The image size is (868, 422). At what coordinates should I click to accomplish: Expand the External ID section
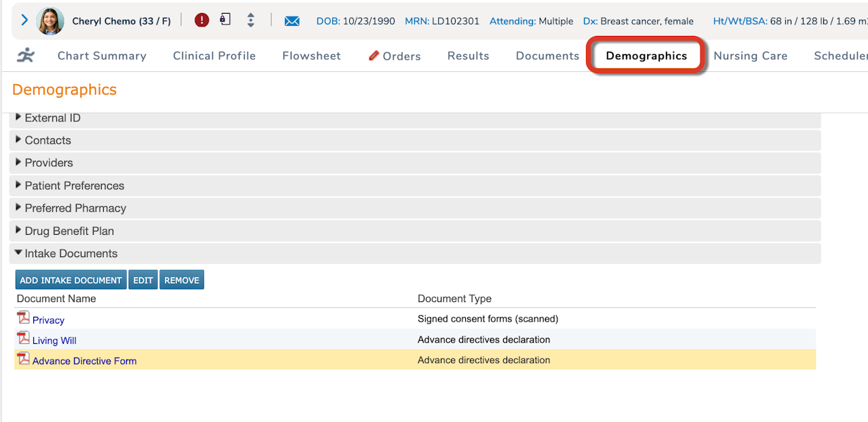point(19,118)
